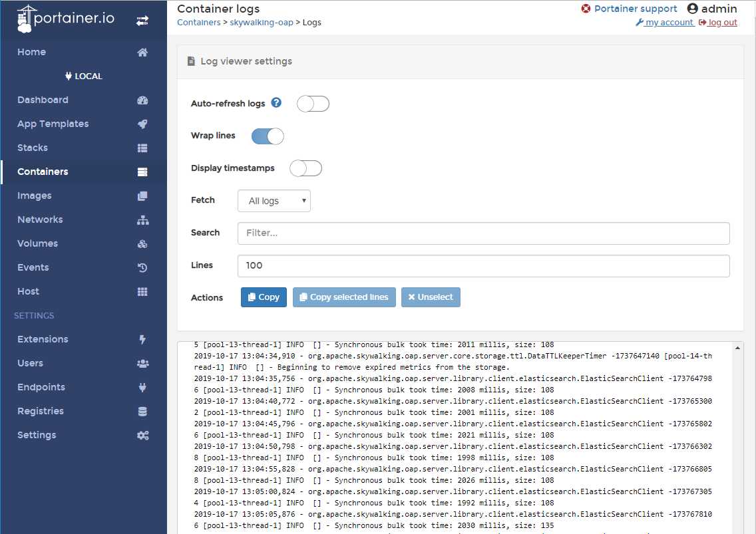
Task: Click the Dashboard gauge icon
Action: coord(142,100)
